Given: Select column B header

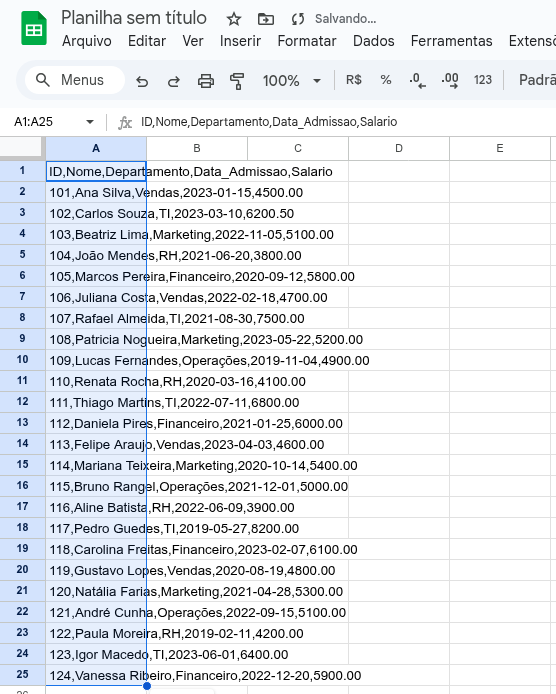Looking at the screenshot, I should coord(197,149).
